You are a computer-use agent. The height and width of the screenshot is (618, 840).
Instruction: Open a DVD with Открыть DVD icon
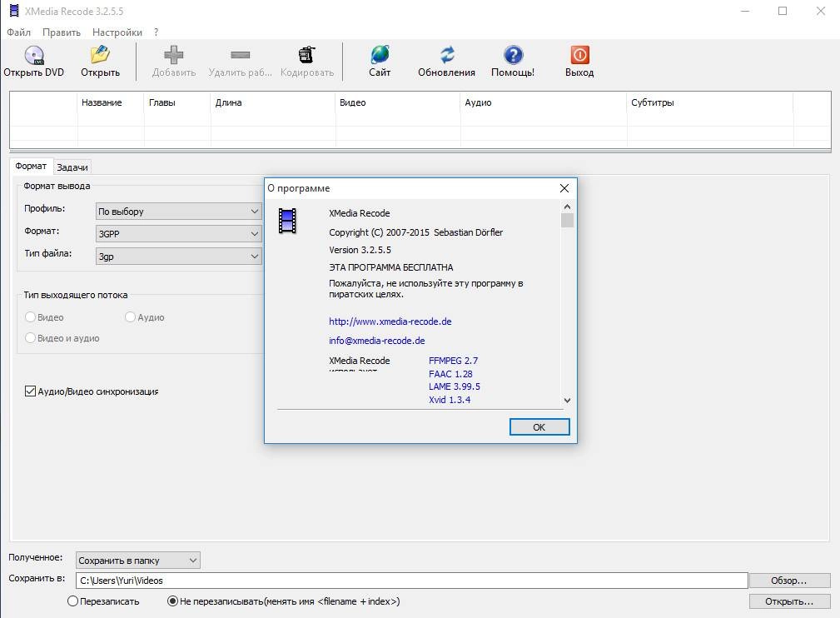(34, 55)
